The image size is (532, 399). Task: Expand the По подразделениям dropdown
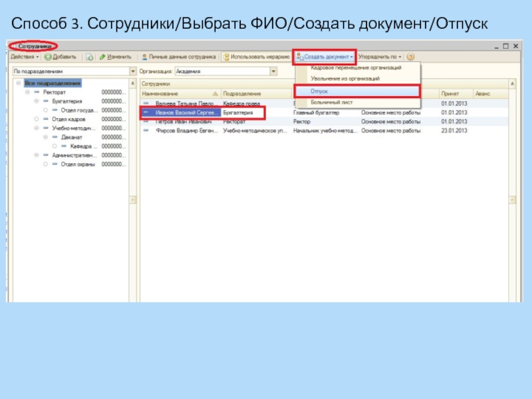point(133,71)
